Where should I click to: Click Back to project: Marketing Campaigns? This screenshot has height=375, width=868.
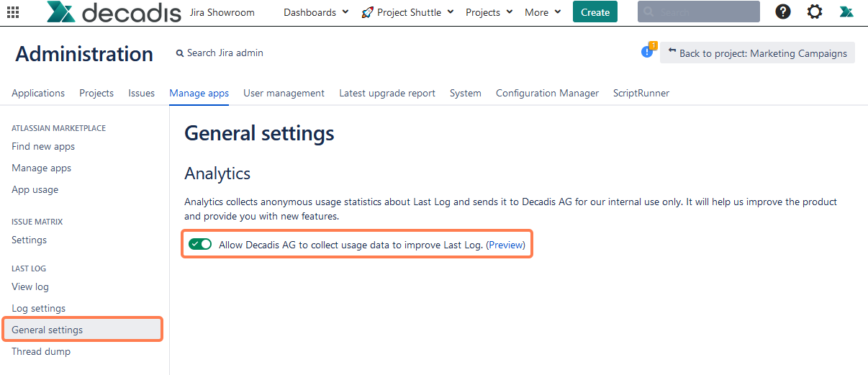click(x=757, y=53)
